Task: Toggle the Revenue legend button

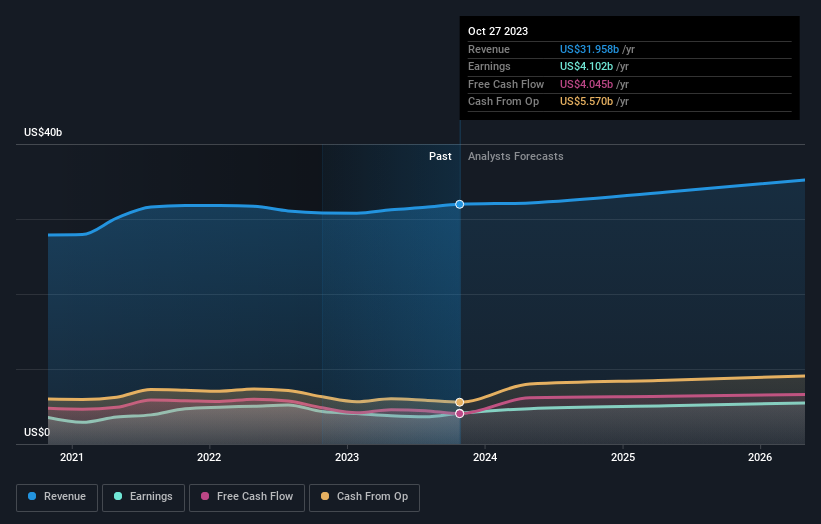Action: pyautogui.click(x=57, y=497)
